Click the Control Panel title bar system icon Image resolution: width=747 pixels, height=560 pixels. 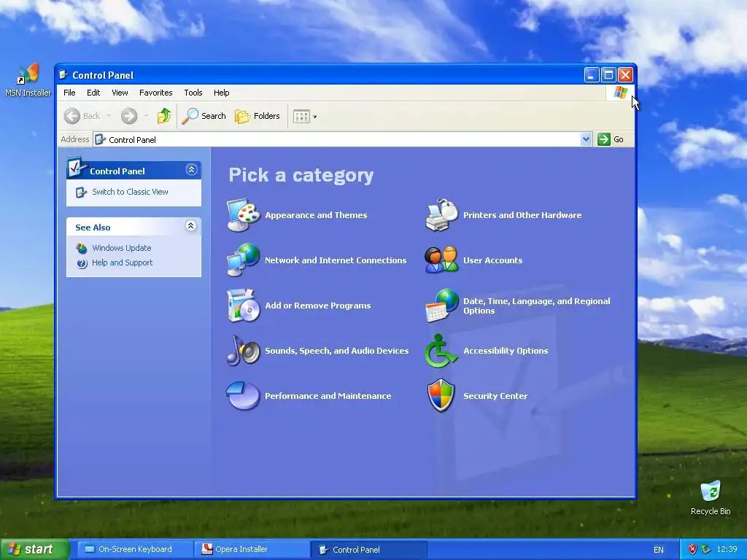tap(63, 75)
